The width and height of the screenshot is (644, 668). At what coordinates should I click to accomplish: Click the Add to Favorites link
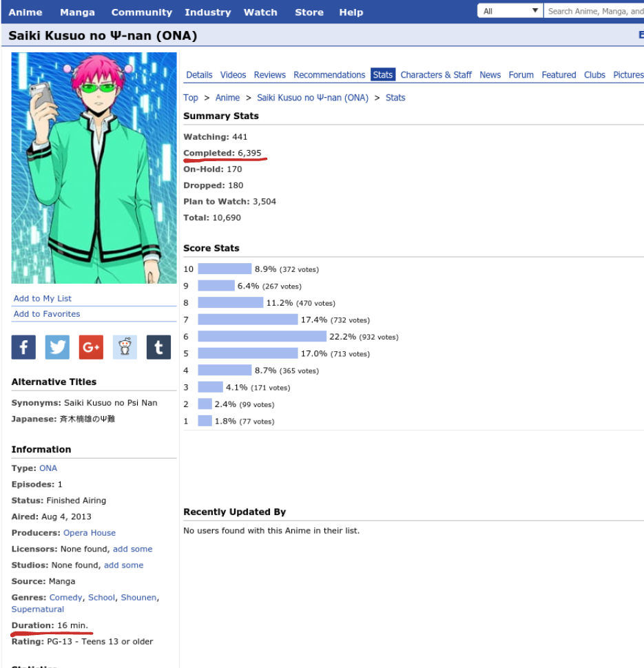tap(47, 314)
